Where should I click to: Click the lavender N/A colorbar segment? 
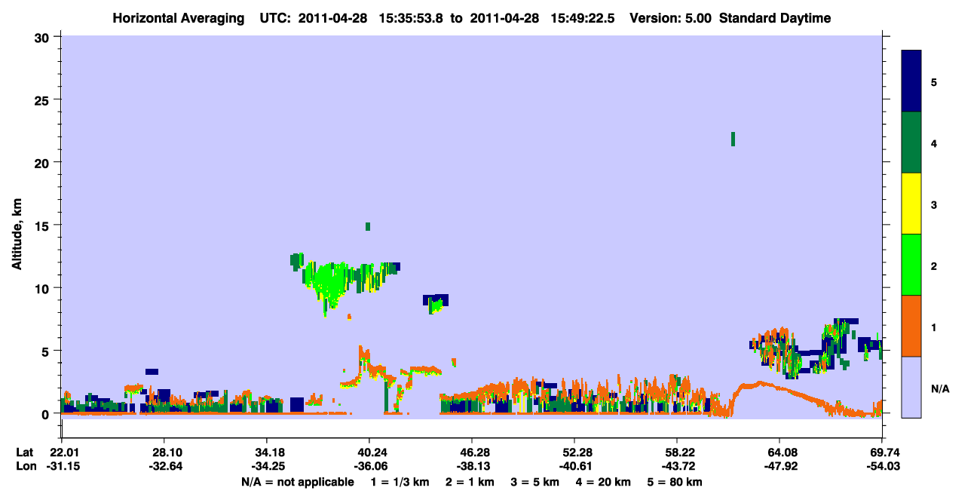pos(911,387)
